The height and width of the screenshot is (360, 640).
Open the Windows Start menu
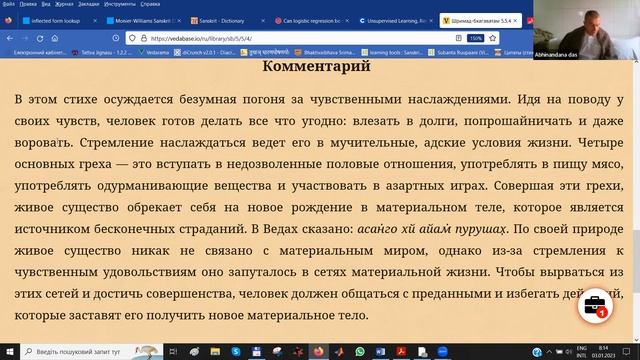pyautogui.click(x=10, y=351)
